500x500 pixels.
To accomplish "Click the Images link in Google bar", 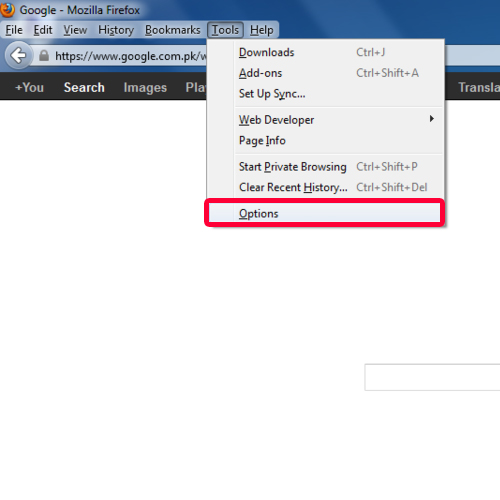I will [145, 87].
